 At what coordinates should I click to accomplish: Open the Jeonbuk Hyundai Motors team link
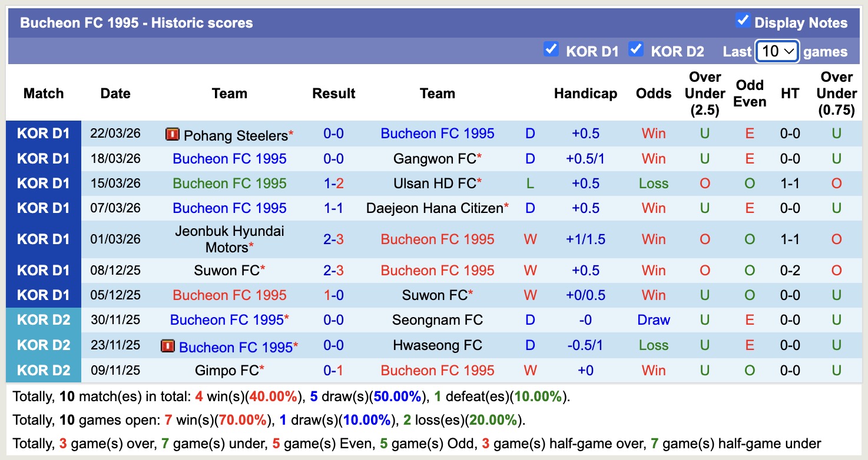[229, 239]
